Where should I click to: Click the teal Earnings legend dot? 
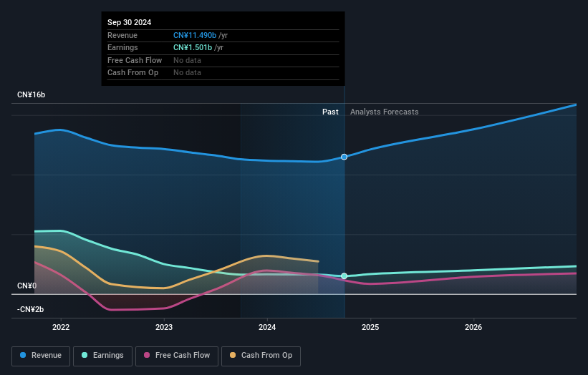coord(85,355)
